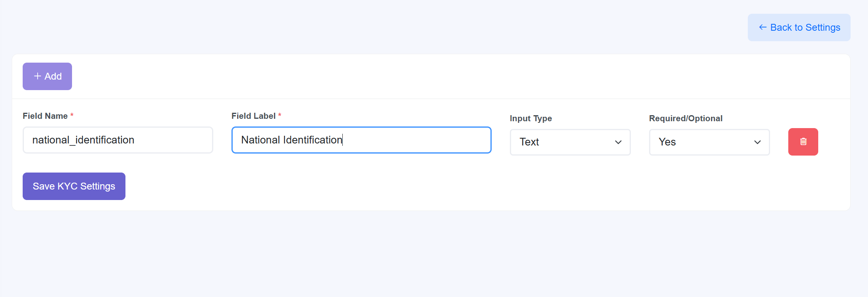This screenshot has width=868, height=297.
Task: Click the Field Name heading label
Action: [x=46, y=116]
